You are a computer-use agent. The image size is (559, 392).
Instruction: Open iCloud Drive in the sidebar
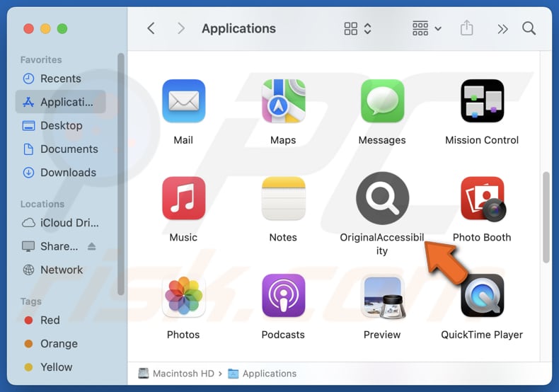(x=61, y=223)
